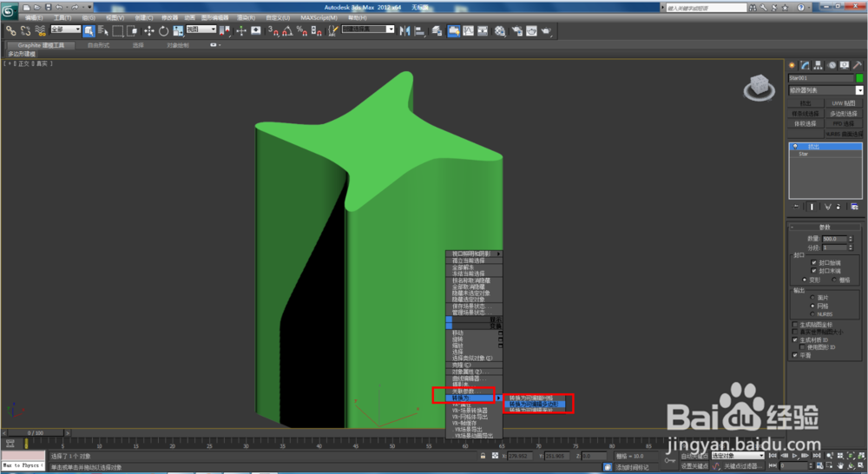Open the 工具(T) menu
The image size is (868, 474).
[62, 17]
